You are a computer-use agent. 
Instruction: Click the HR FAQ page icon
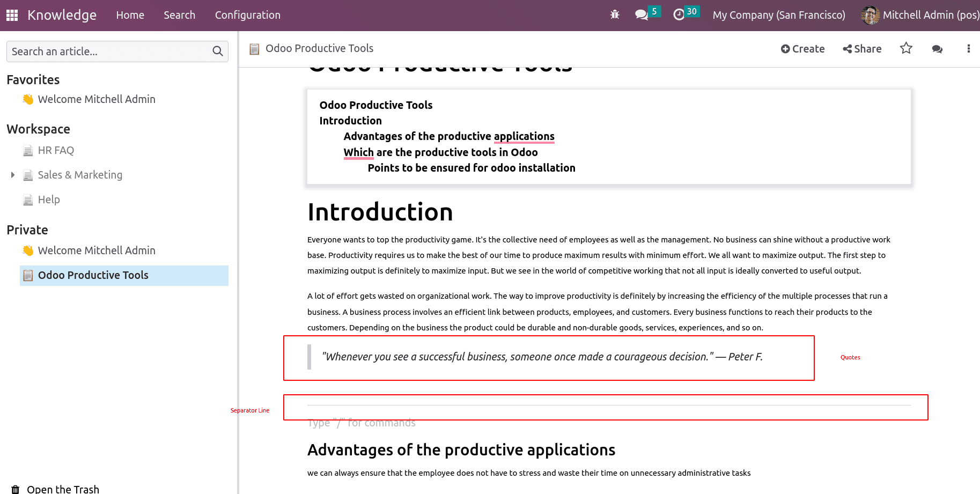tap(28, 151)
